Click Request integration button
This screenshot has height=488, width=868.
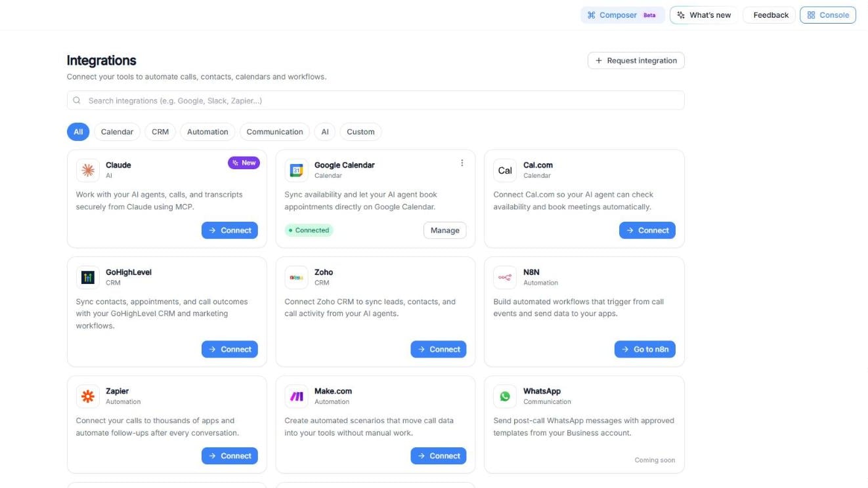(x=636, y=60)
